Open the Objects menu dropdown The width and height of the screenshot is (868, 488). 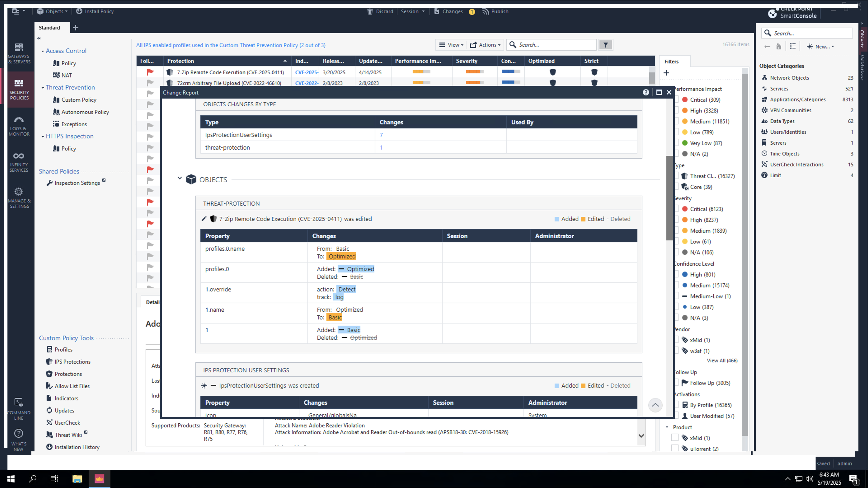[52, 12]
